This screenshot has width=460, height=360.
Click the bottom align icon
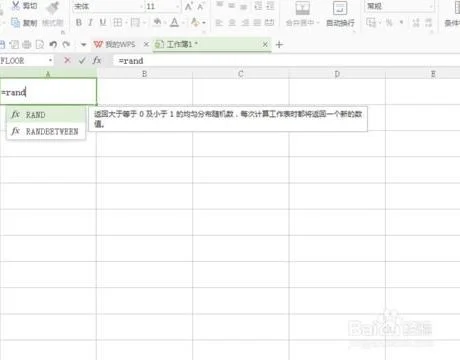(x=244, y=6)
